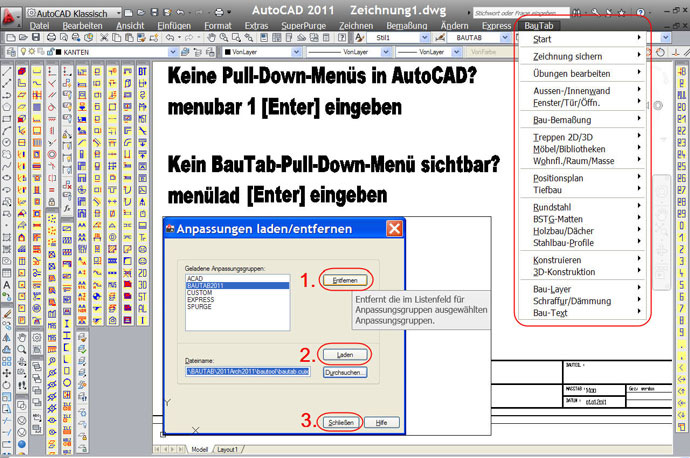The width and height of the screenshot is (690, 458).
Task: Toggle the KANTEN layer lightbulb on/off
Action: point(24,52)
